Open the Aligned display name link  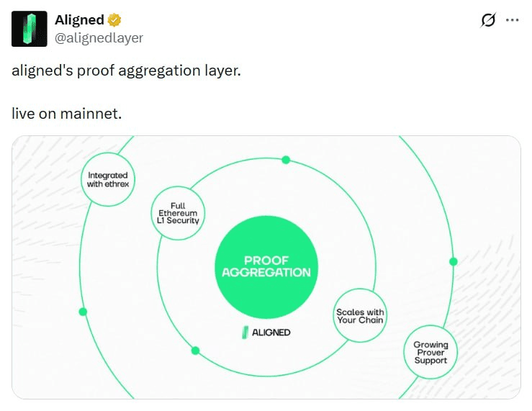79,19
